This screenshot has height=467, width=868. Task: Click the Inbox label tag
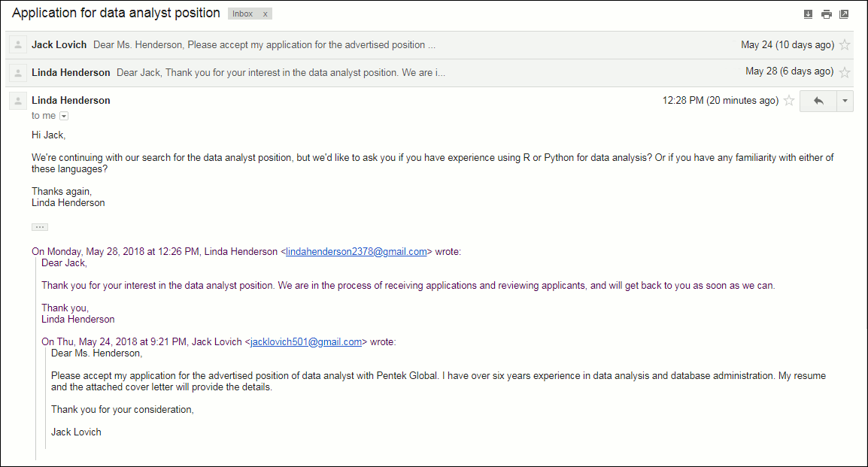[243, 14]
